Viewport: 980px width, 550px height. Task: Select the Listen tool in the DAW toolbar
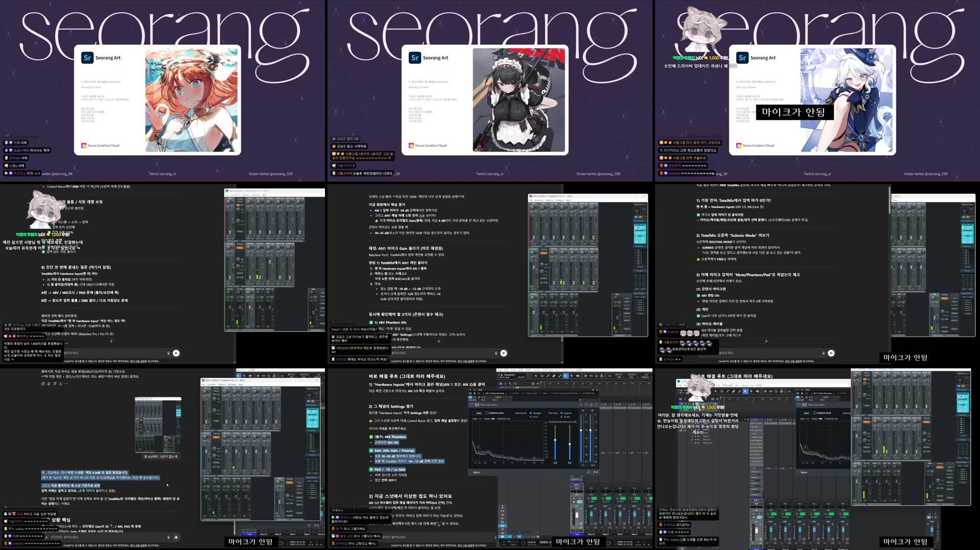tap(578, 376)
